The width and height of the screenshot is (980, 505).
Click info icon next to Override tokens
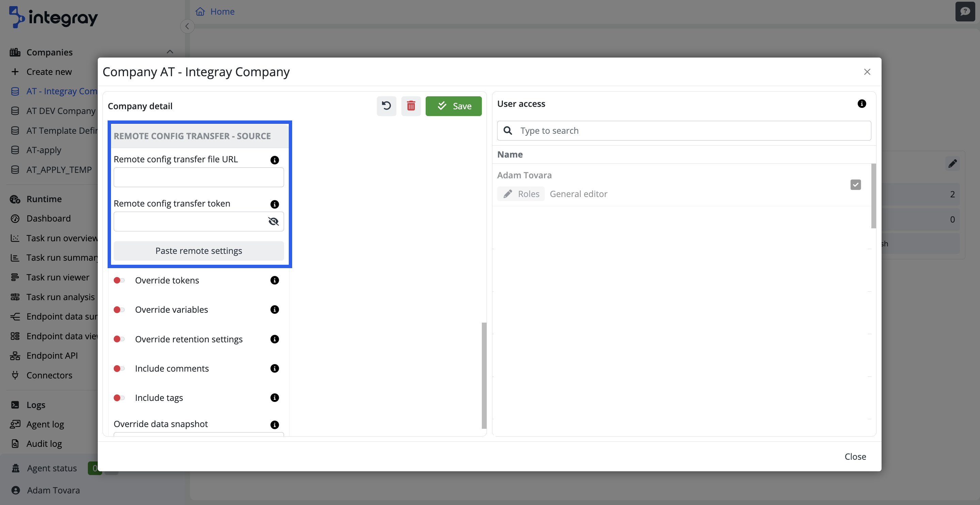274,280
